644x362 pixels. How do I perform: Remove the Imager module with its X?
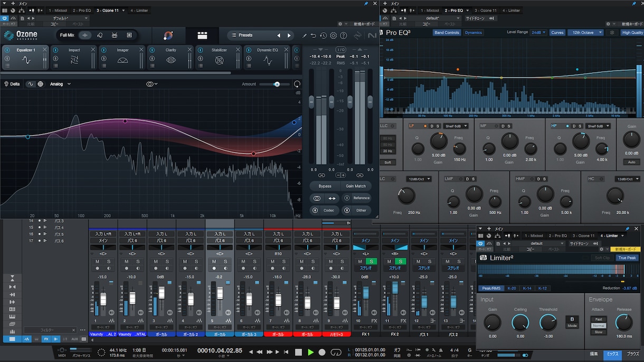[141, 50]
